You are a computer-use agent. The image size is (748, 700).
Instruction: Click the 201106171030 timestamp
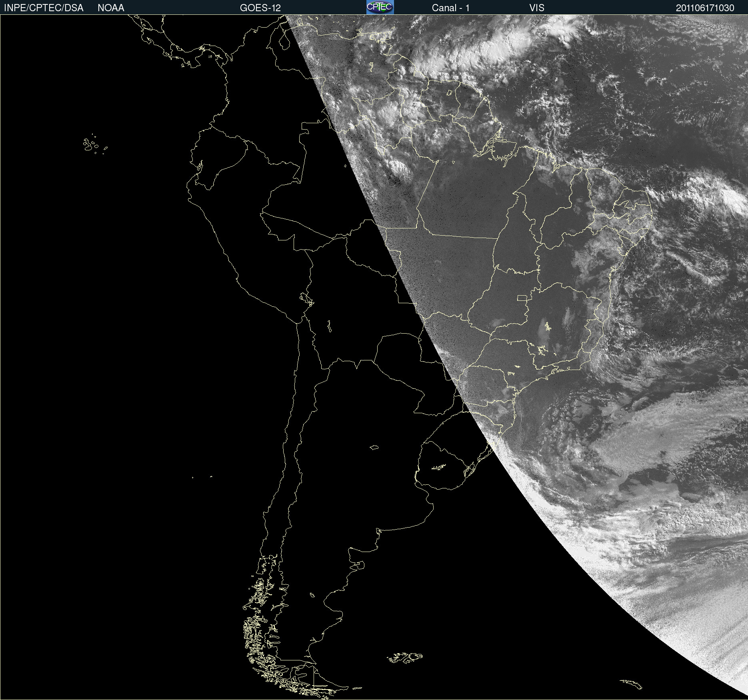coord(705,8)
